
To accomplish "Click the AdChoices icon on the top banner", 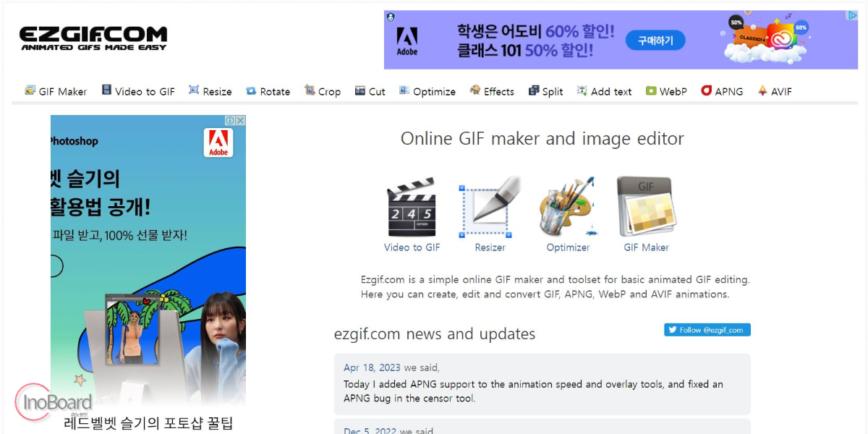I will tap(852, 15).
